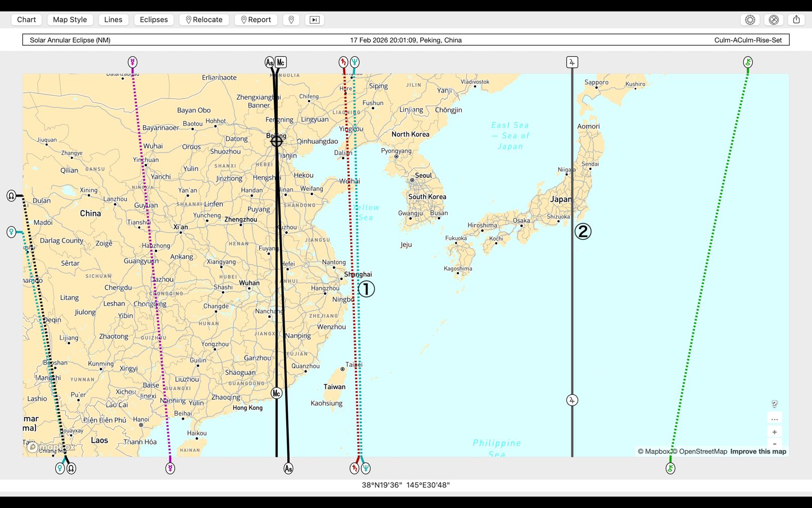Open the Eclipses menu
812x508 pixels.
click(154, 20)
